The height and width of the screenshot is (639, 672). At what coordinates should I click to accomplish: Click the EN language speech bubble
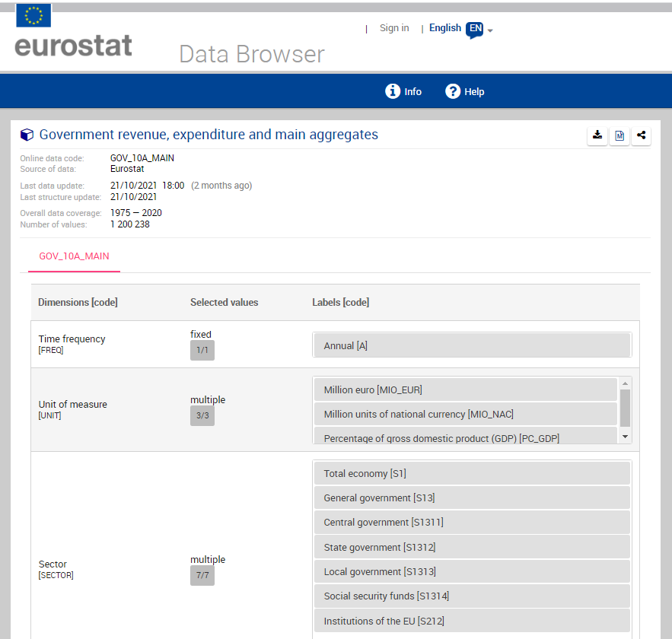pyautogui.click(x=474, y=29)
